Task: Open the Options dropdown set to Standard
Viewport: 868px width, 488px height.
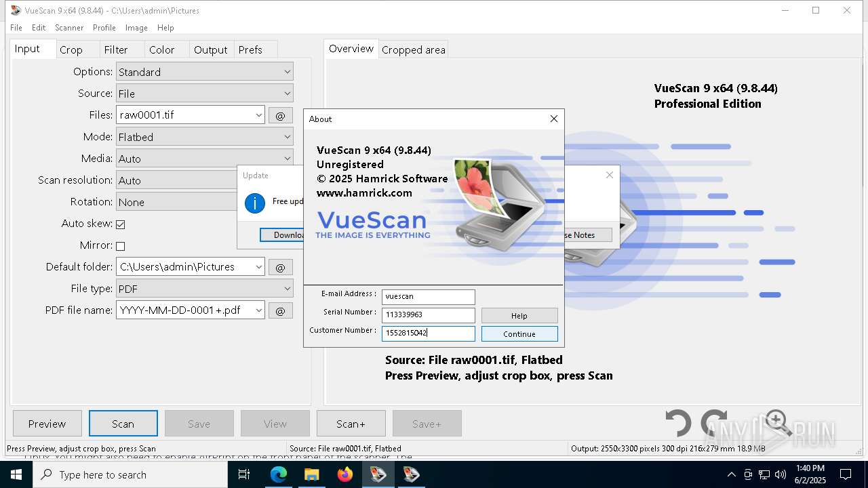Action: (204, 72)
